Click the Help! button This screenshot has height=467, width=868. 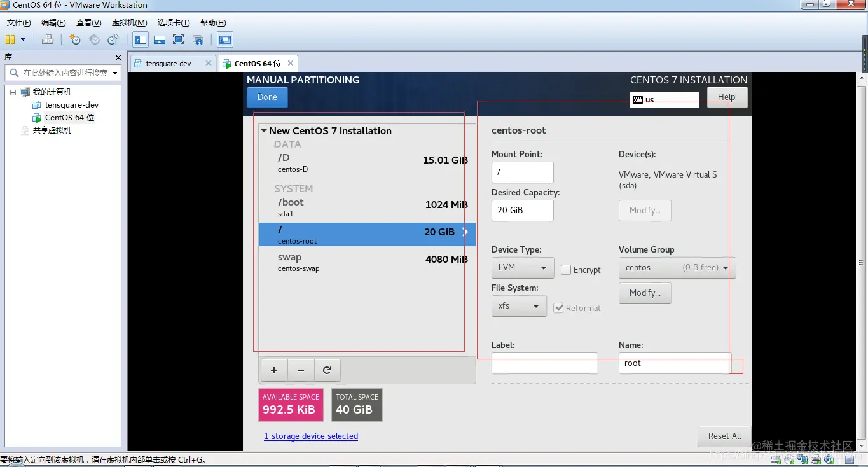[x=727, y=97]
